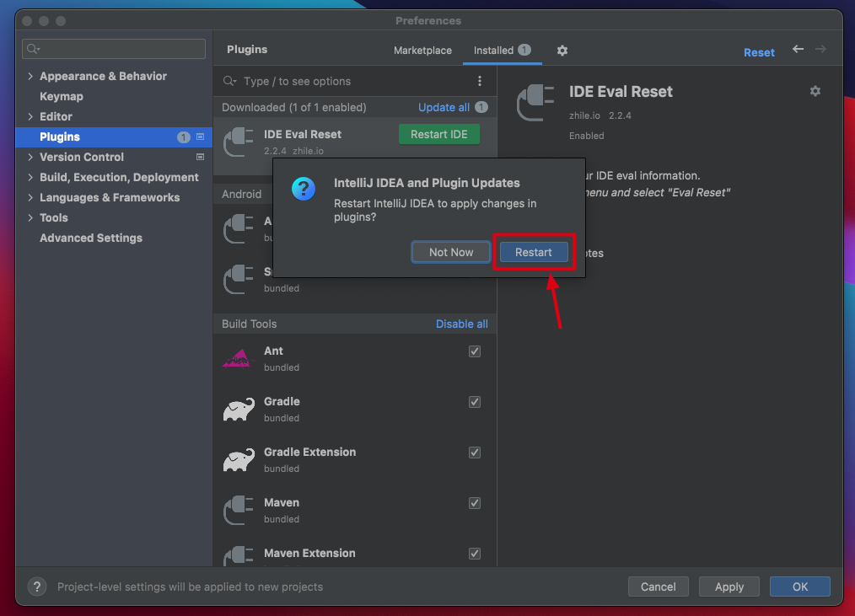Viewport: 855px width, 616px height.
Task: Uncheck the Gradle Extension plugin
Action: tap(475, 453)
